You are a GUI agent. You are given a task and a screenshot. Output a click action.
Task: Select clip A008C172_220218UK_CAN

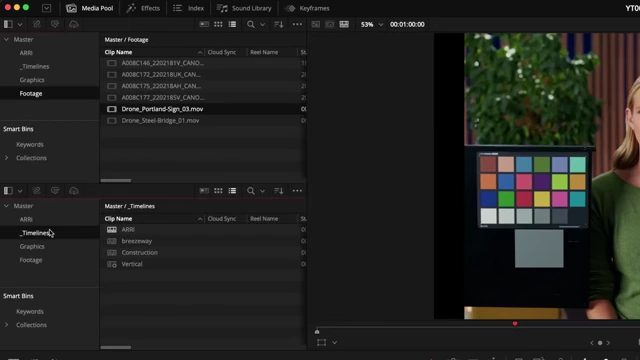tap(161, 75)
